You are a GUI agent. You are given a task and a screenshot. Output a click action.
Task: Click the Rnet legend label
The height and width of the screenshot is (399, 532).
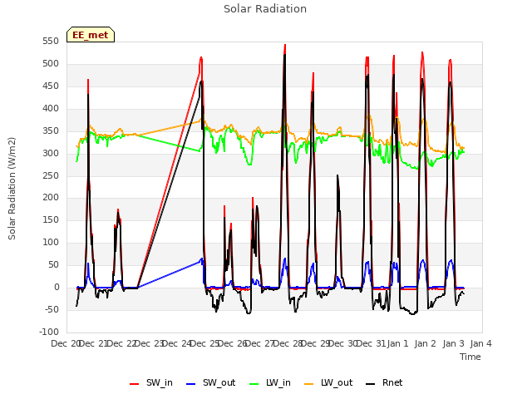392,382
